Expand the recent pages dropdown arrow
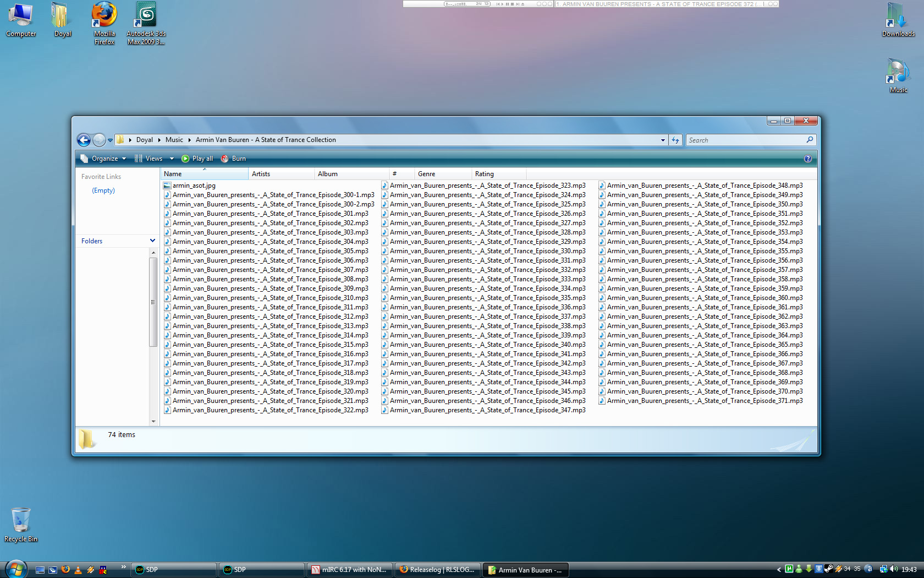Image resolution: width=924 pixels, height=578 pixels. click(x=110, y=140)
